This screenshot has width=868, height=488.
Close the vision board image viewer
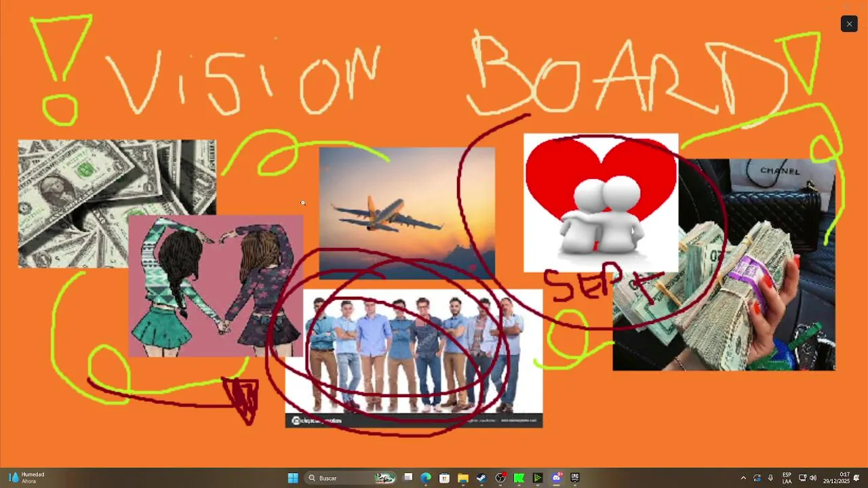coord(849,24)
